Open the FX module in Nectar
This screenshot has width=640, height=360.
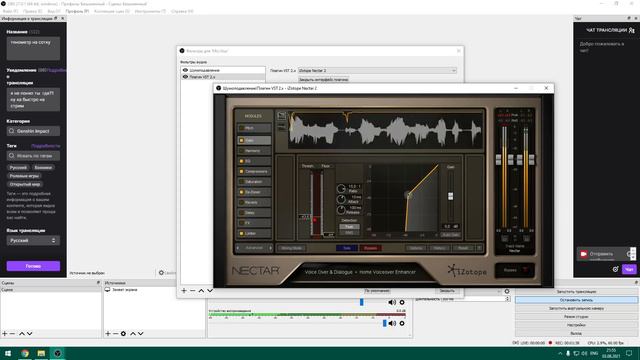[x=254, y=223]
